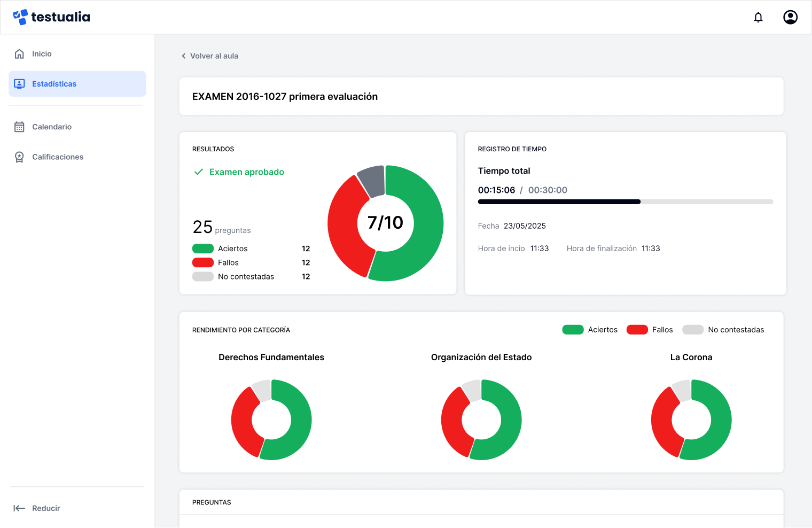Click the Tiempo total progress bar
Screen dimensions: 812x528
pos(625,201)
